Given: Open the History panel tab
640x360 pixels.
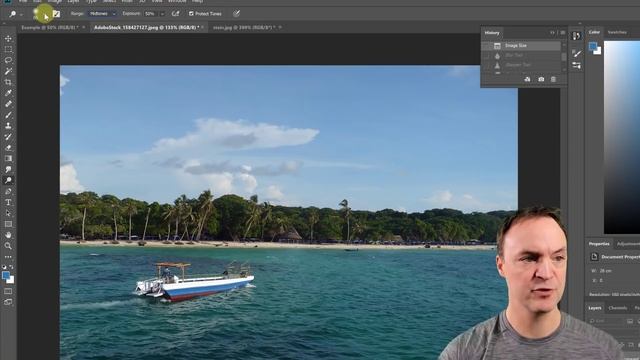Looking at the screenshot, I should tap(492, 33).
